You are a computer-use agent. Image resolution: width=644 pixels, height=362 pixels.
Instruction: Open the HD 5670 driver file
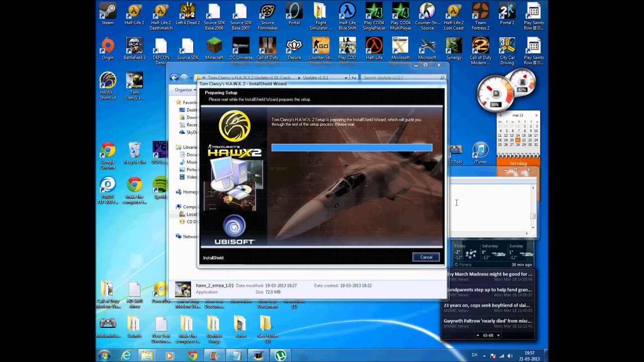click(x=134, y=295)
